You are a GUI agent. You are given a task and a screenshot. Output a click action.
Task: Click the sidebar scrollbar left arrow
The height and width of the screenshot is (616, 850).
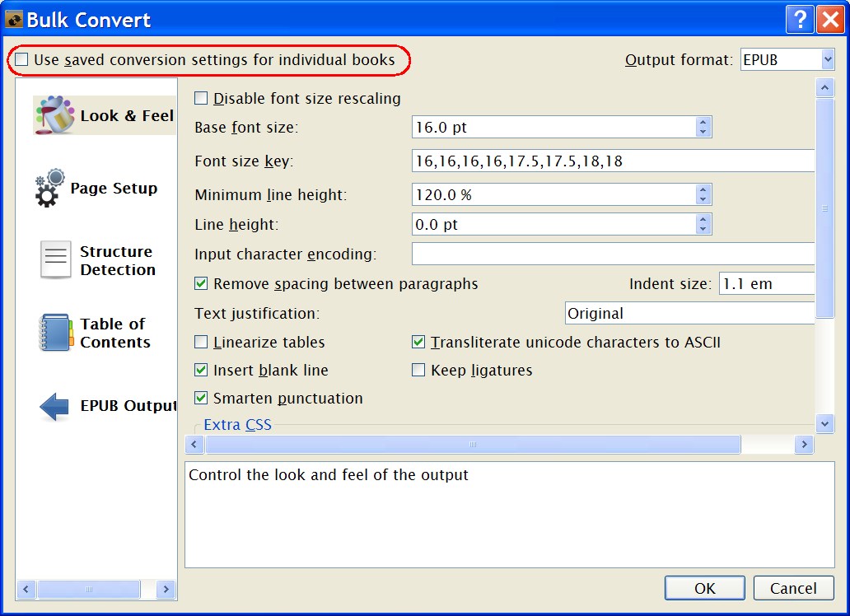26,589
